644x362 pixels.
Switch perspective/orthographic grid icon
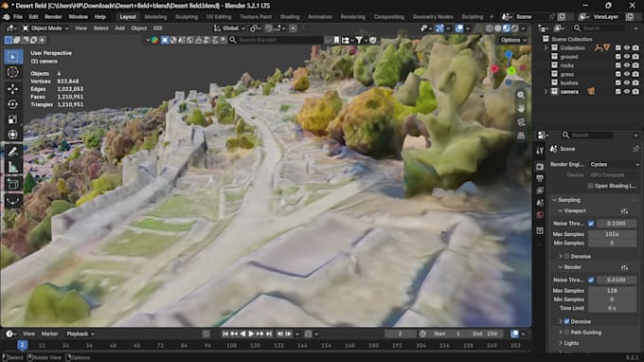tap(521, 136)
